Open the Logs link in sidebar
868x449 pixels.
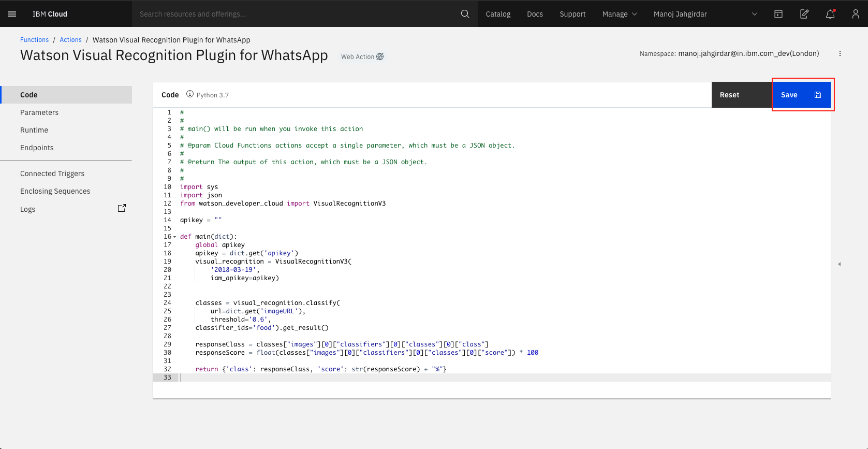28,209
